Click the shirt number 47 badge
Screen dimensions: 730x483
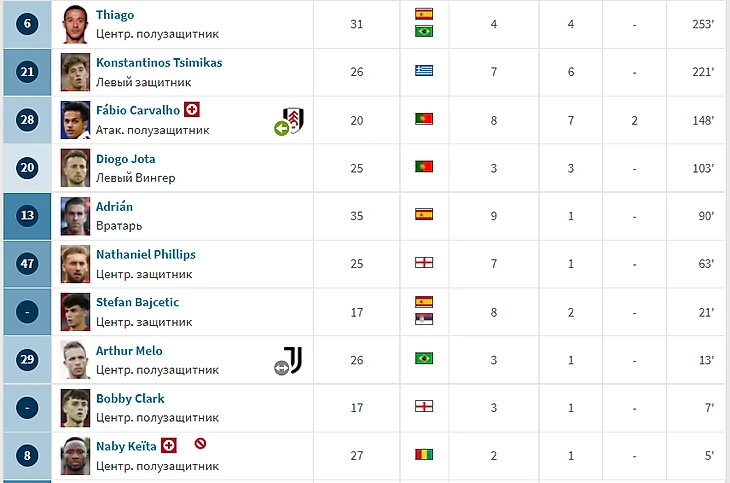[27, 264]
